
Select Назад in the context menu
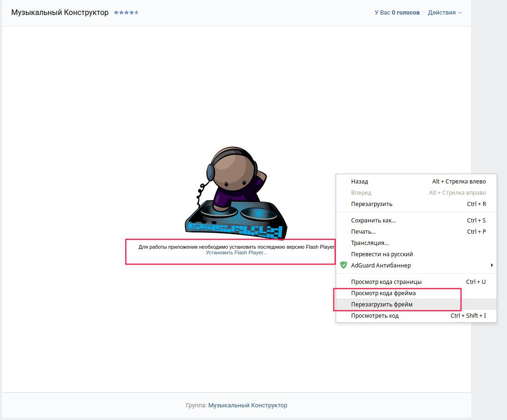416,182
